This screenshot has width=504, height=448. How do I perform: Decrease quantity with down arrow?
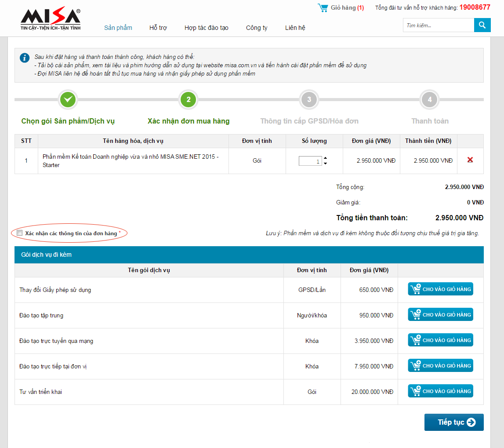pos(325,164)
